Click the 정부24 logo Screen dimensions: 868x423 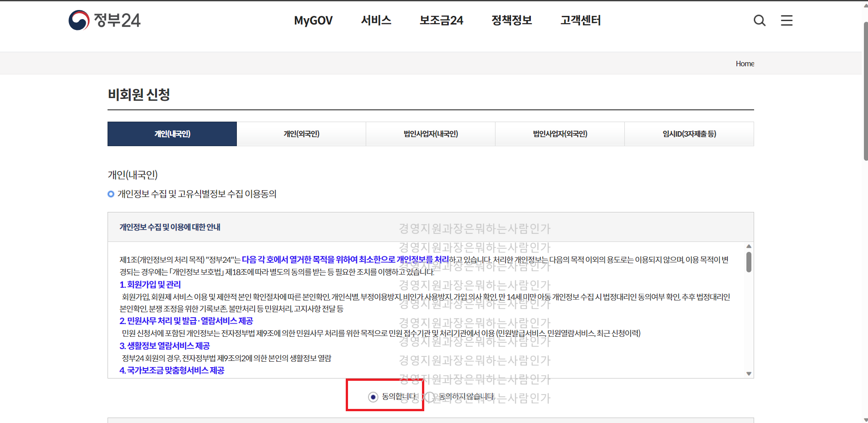pyautogui.click(x=104, y=20)
